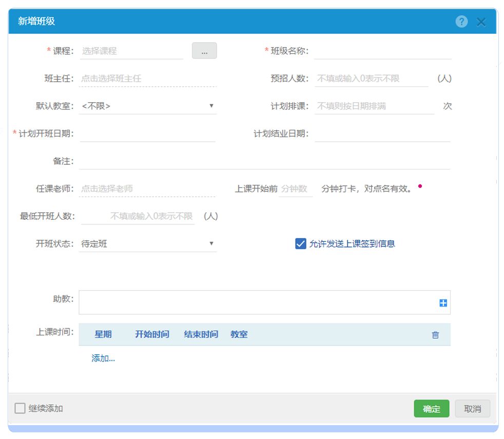The width and height of the screenshot is (504, 439).
Task: Open the 计划结业日期 date field
Action: [382, 134]
